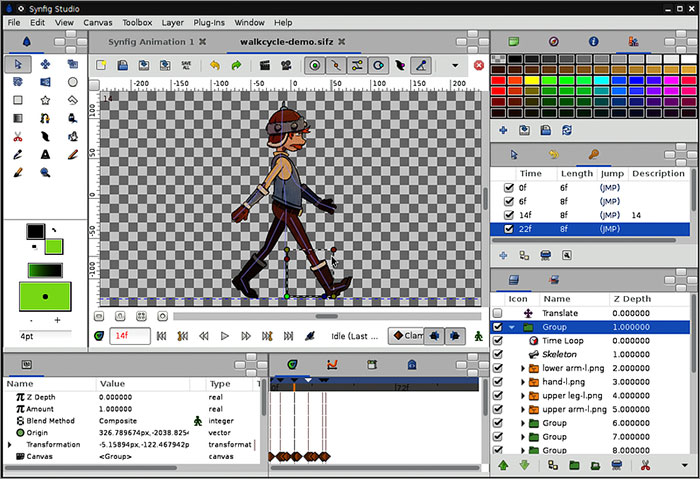Click the Clamped interpolation button
700x479 pixels.
tap(405, 336)
